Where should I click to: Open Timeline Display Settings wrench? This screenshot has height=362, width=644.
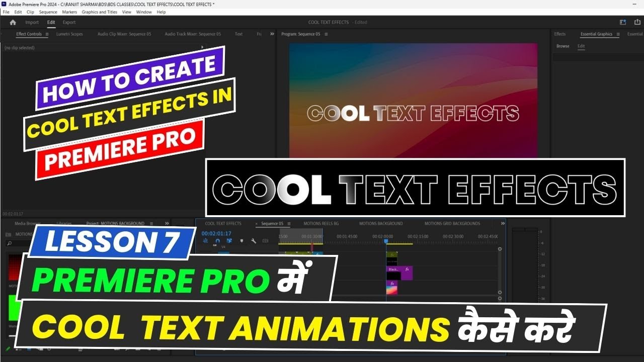tap(254, 241)
